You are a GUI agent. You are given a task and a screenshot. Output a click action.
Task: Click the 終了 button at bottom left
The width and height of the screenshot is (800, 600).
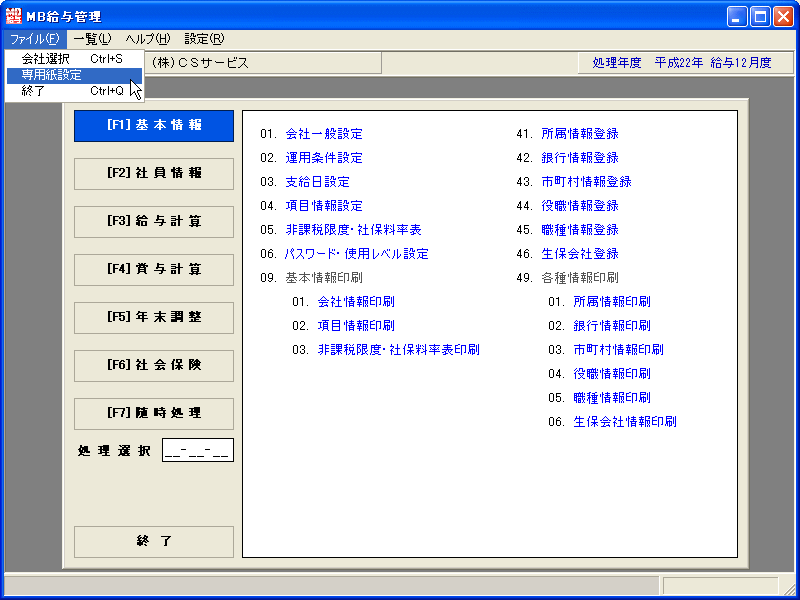(x=154, y=541)
